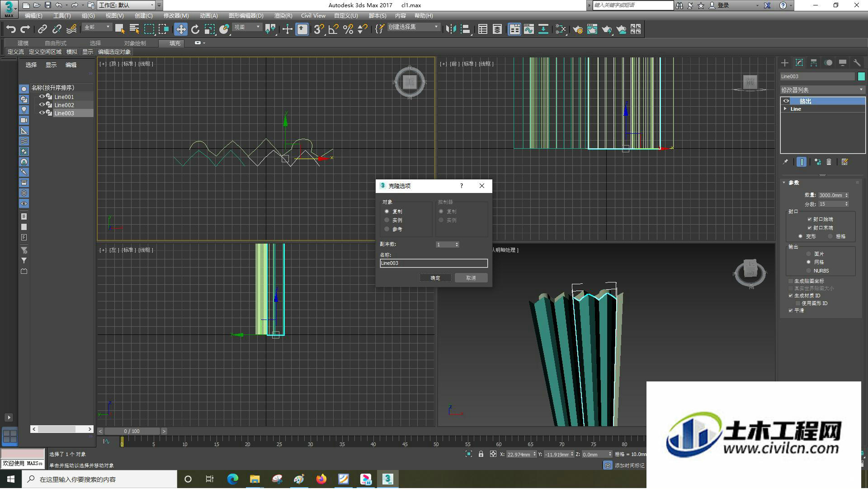Image resolution: width=868 pixels, height=489 pixels.
Task: Click the Name field in Clone Options
Action: coord(434,263)
